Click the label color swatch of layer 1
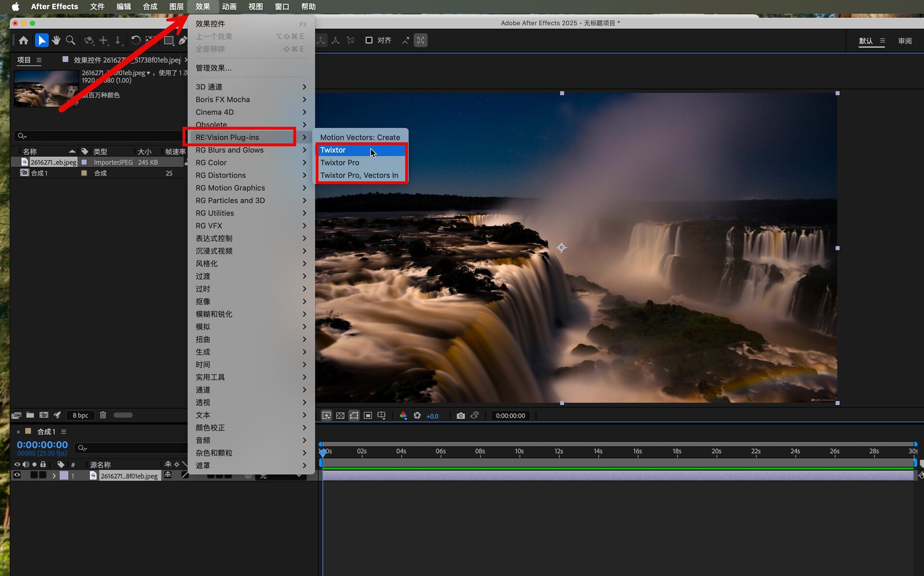The width and height of the screenshot is (924, 576). coord(64,475)
